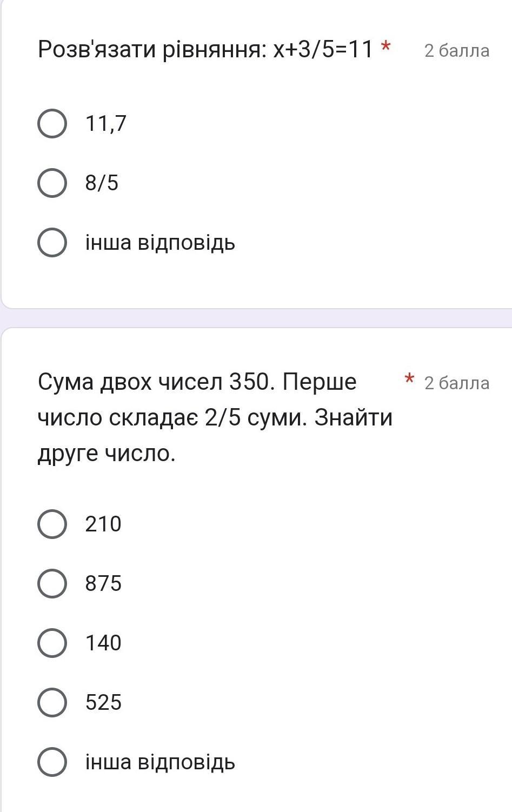Click the '140' option label text
This screenshot has height=812, width=512.
coord(103,643)
